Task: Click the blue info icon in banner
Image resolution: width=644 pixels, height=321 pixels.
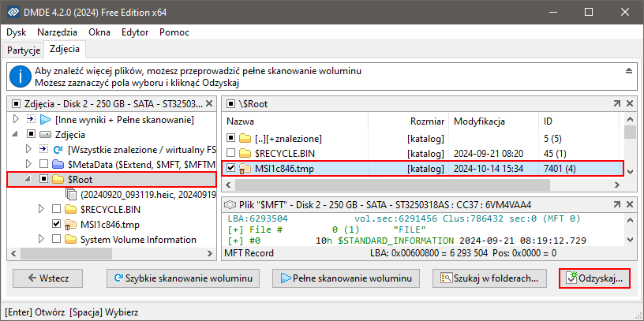Action: pyautogui.click(x=21, y=77)
